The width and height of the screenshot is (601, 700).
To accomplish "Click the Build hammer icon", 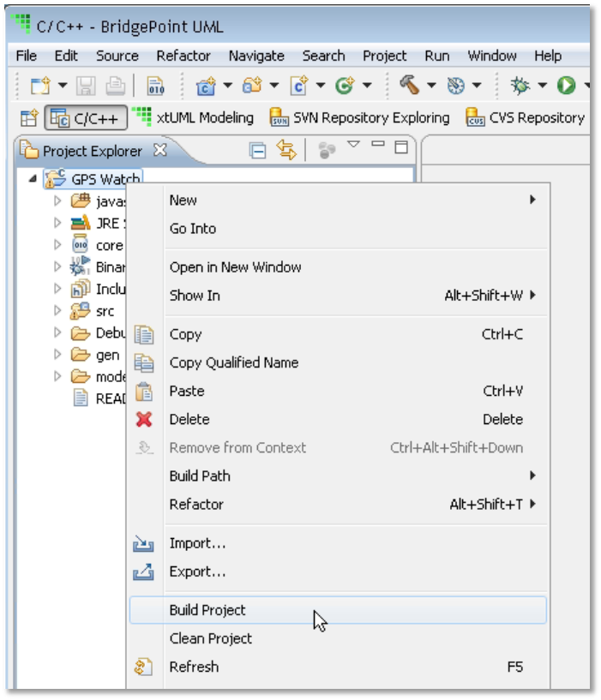I will 409,84.
